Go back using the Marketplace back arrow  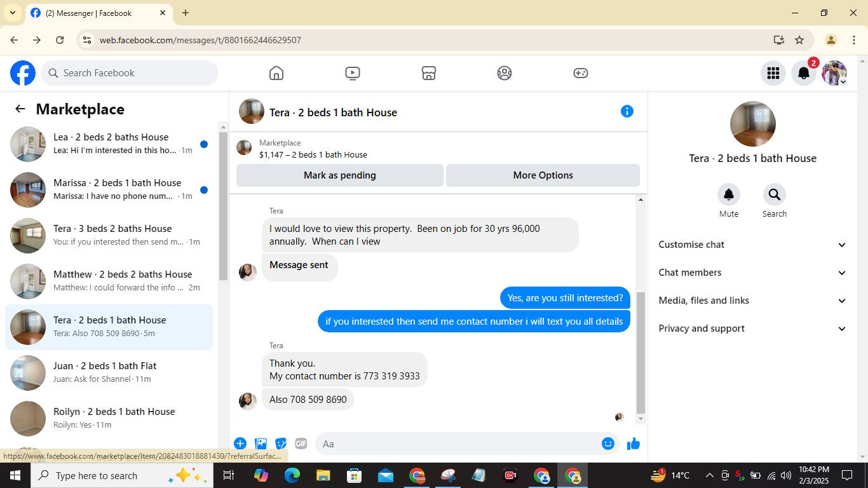click(x=20, y=109)
